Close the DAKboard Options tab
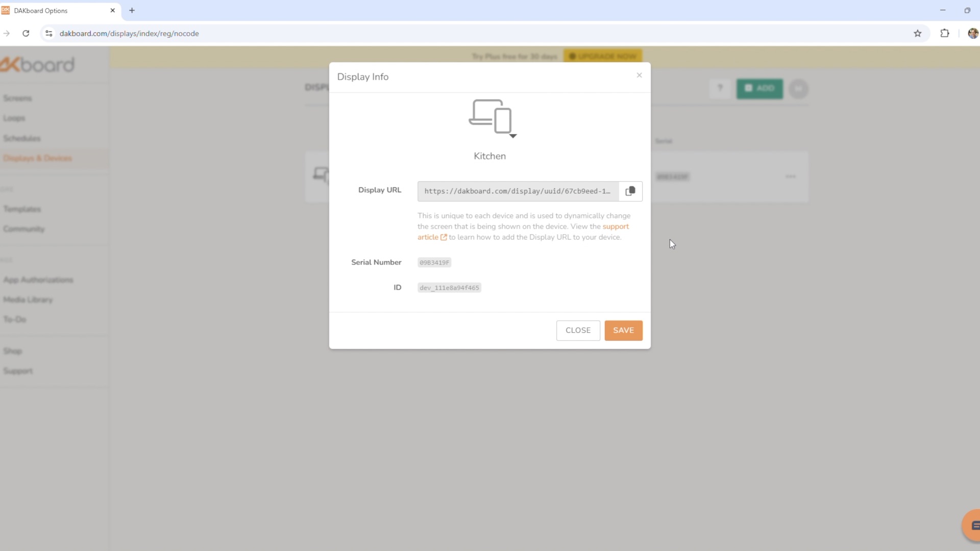Viewport: 980px width, 551px height. coord(113,10)
